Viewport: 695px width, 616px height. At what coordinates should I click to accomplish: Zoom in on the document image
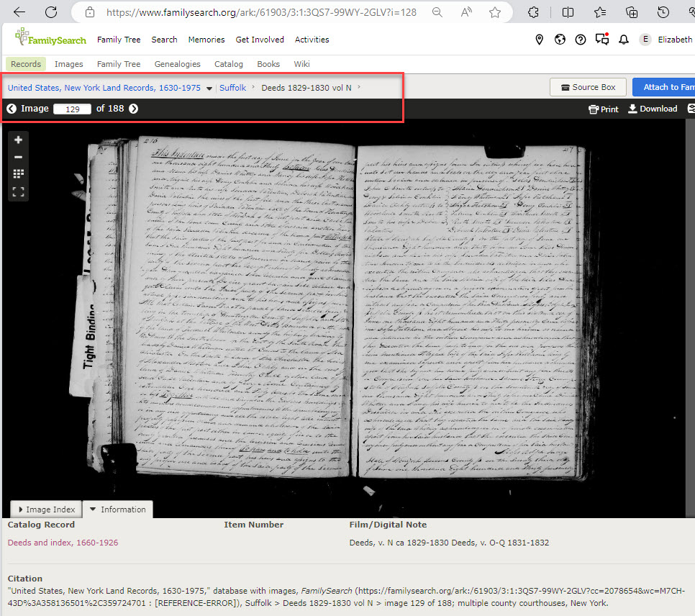click(18, 139)
